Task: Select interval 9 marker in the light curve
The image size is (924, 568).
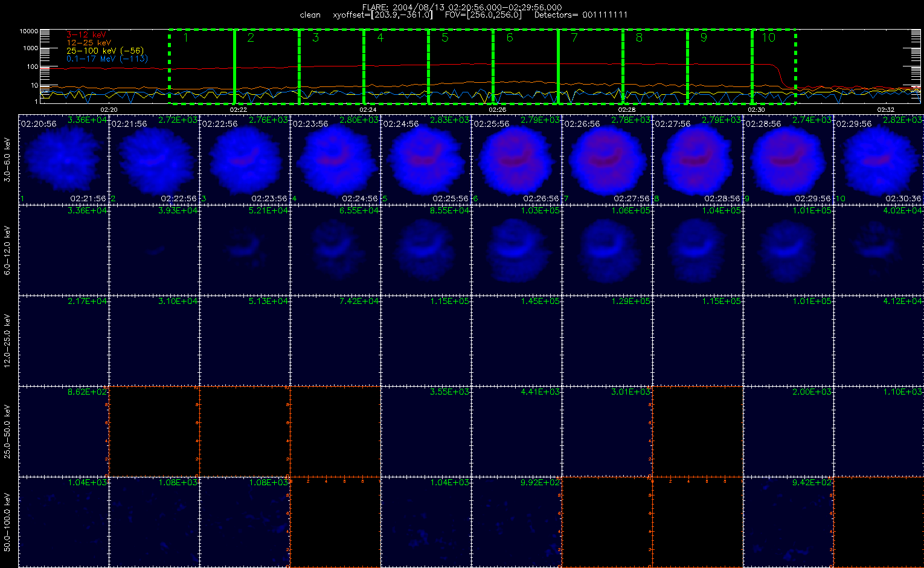Action: pyautogui.click(x=704, y=38)
